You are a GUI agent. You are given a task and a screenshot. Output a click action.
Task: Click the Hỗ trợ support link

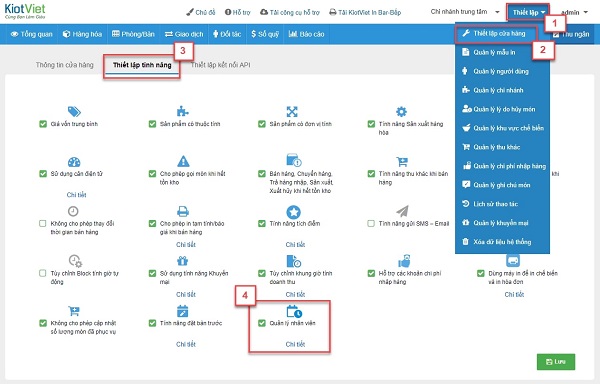(237, 12)
